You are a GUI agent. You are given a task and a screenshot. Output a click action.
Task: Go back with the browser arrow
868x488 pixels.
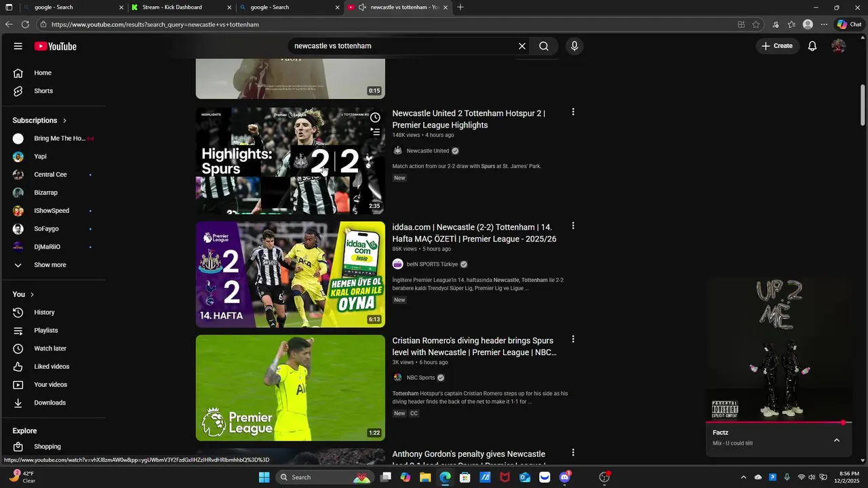coord(9,24)
